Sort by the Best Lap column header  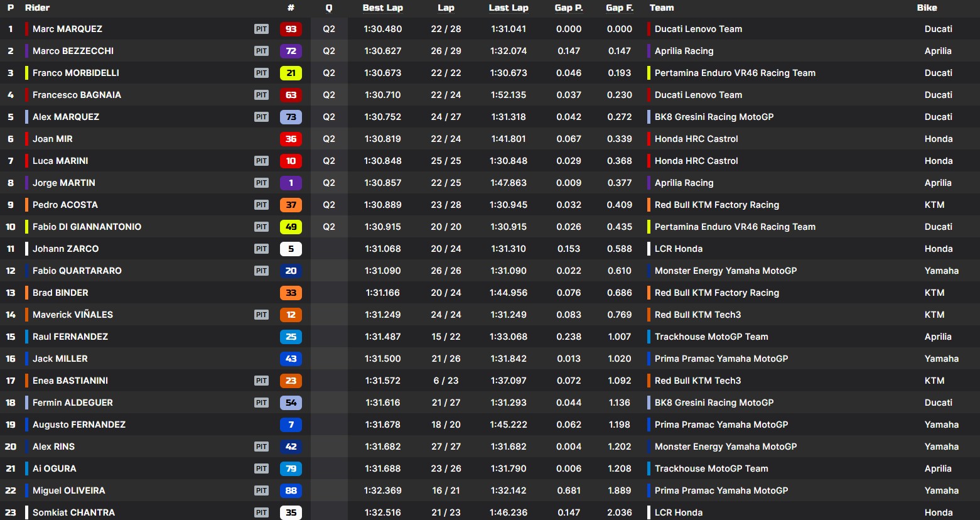coord(382,8)
